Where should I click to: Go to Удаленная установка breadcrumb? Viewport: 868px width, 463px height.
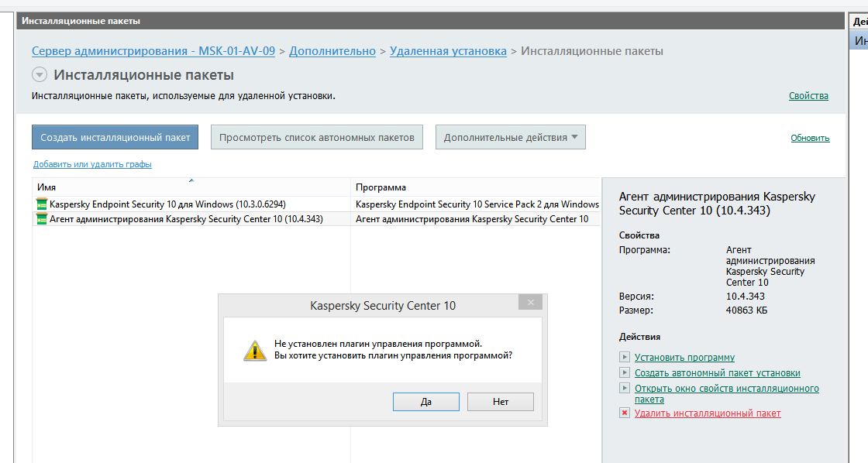point(448,51)
